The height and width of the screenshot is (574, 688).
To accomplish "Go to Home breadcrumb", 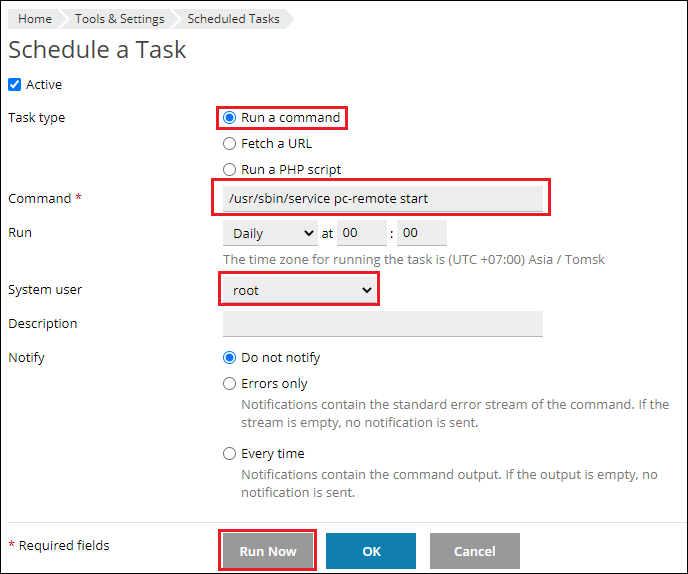I will coord(35,19).
